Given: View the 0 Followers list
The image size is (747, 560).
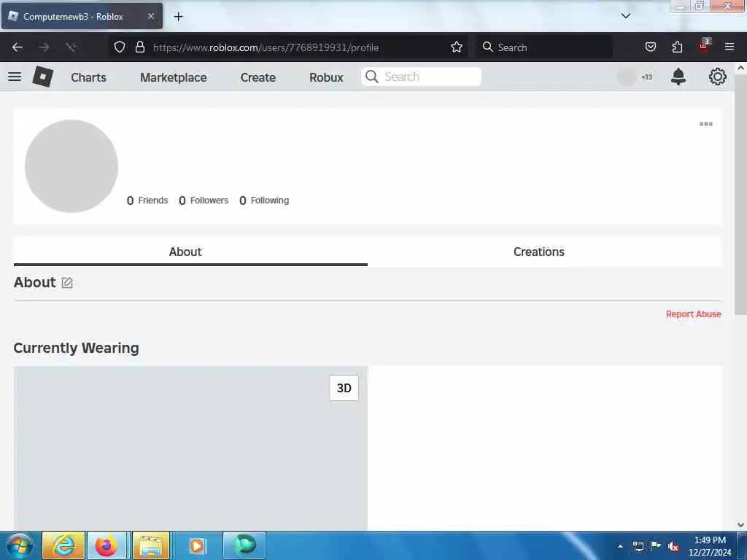Looking at the screenshot, I should (x=204, y=201).
